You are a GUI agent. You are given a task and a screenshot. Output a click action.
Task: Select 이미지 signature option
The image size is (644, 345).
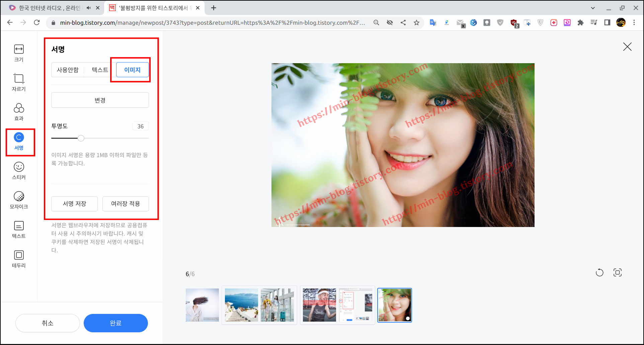click(133, 70)
